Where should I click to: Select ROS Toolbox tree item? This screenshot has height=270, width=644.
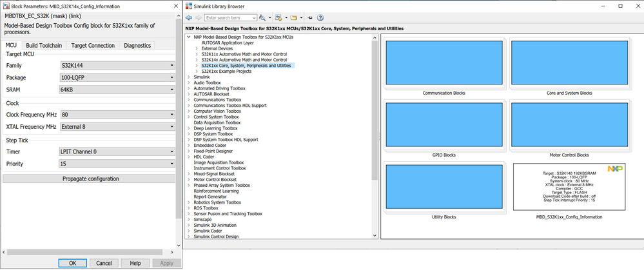[x=206, y=208]
